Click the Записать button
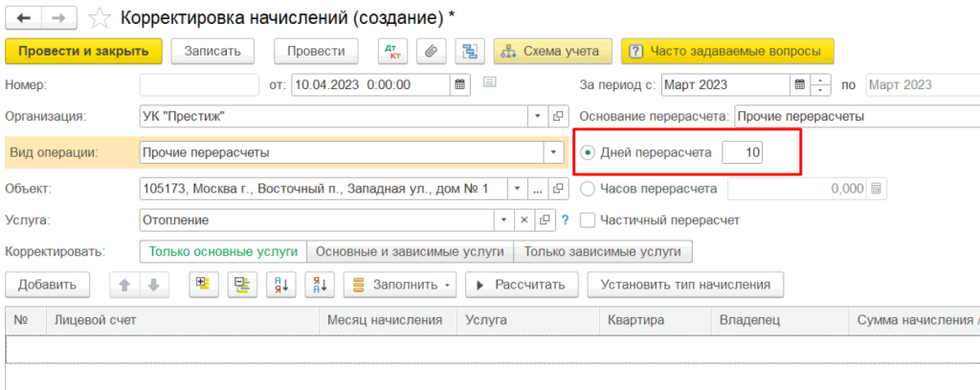The image size is (980, 390). (x=212, y=52)
